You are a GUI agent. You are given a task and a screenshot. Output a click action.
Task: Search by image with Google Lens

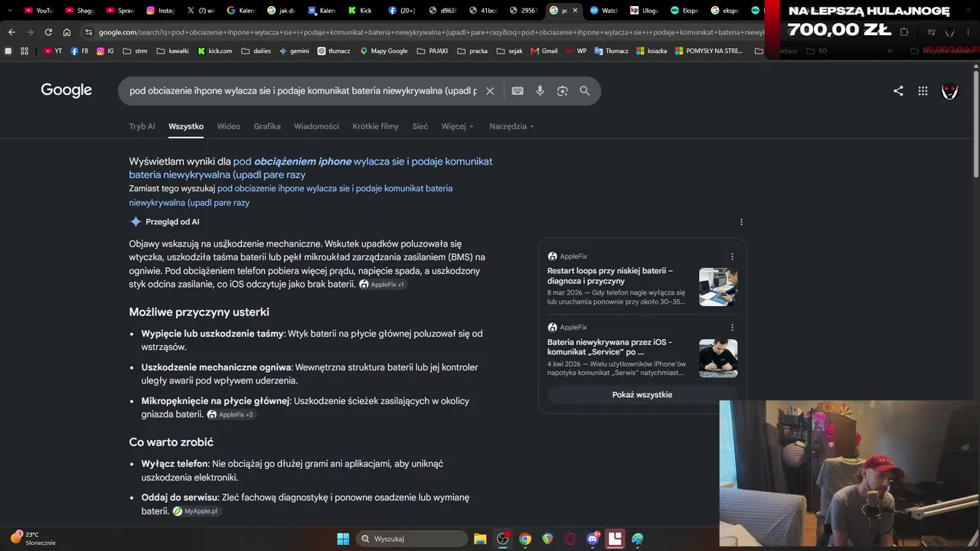pyautogui.click(x=563, y=91)
